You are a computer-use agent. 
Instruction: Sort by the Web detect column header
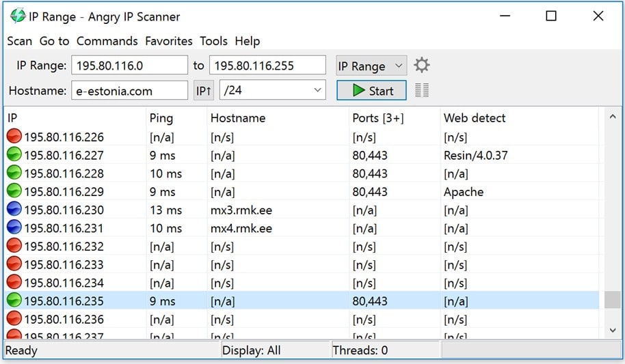tap(520, 118)
